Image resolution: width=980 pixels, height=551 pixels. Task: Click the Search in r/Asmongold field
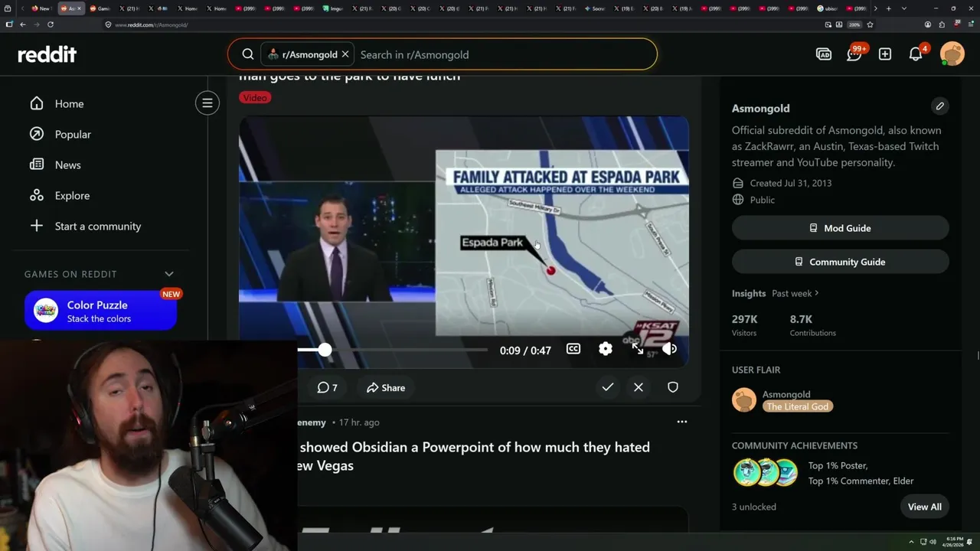[x=505, y=54]
